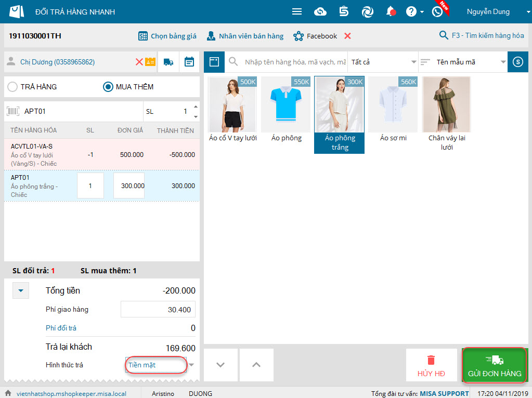
Task: Click unit price 300.000 field
Action: pyautogui.click(x=129, y=186)
